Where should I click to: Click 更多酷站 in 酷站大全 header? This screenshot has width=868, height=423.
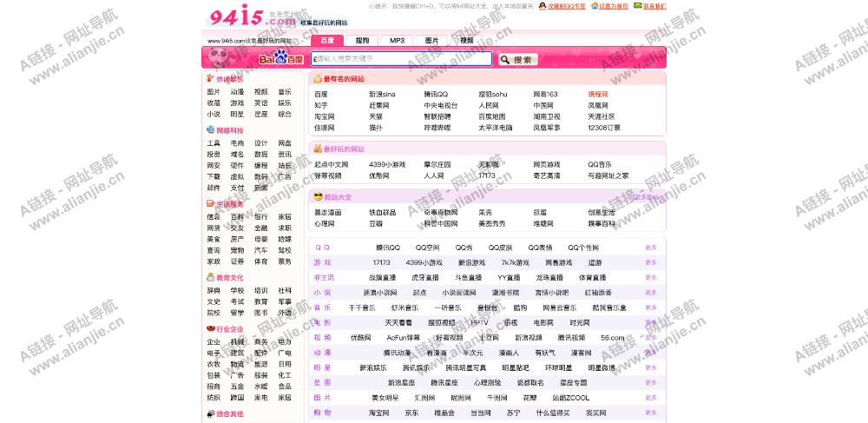click(646, 197)
